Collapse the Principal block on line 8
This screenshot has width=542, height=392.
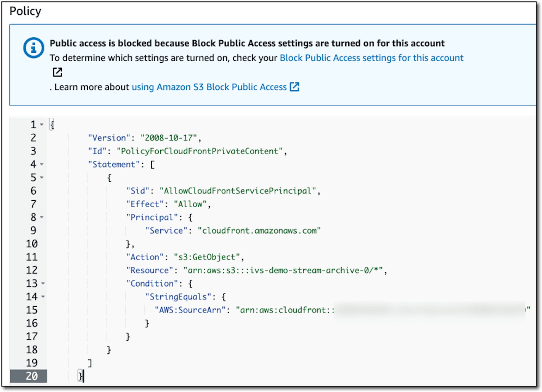(42, 217)
